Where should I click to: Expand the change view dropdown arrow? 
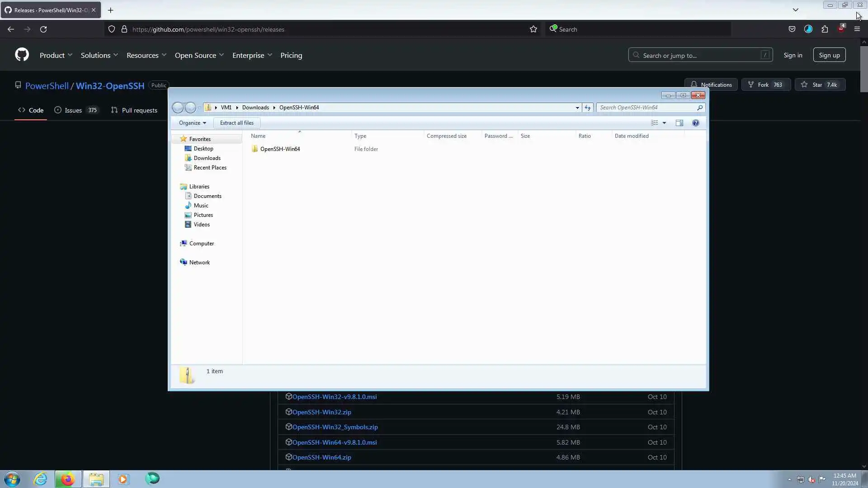pyautogui.click(x=664, y=123)
